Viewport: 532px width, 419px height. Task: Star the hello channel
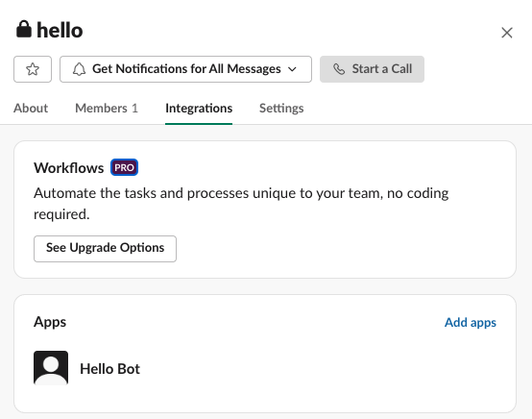(x=33, y=69)
